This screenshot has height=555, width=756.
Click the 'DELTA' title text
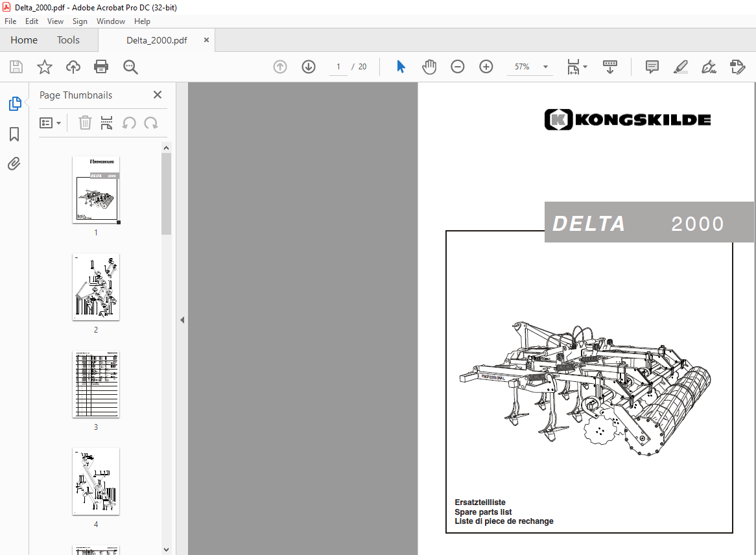pyautogui.click(x=588, y=224)
